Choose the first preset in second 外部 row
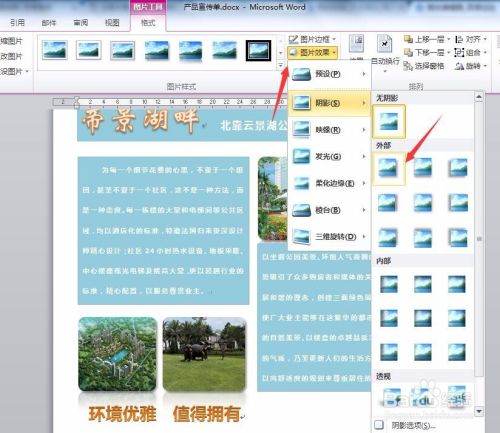The width and height of the screenshot is (500, 433). coord(388,203)
